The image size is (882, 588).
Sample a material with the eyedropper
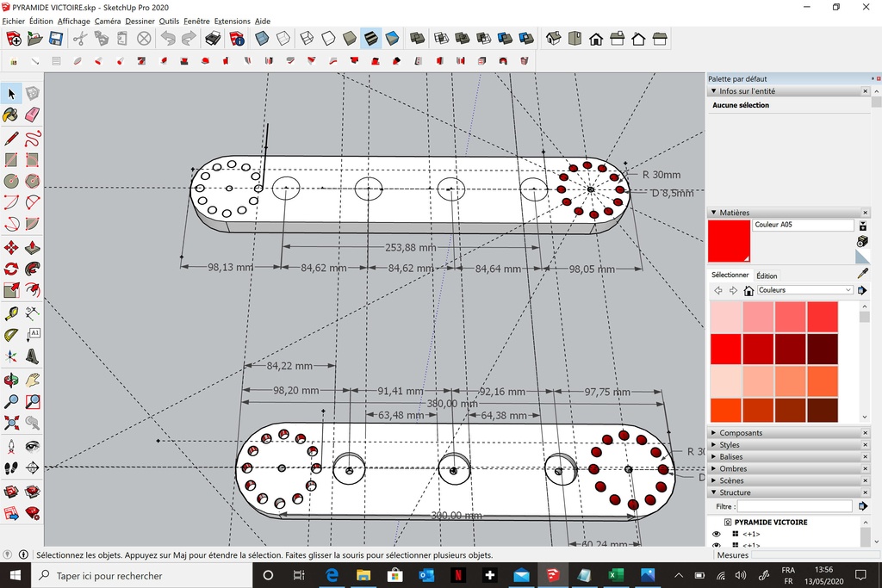tap(862, 274)
